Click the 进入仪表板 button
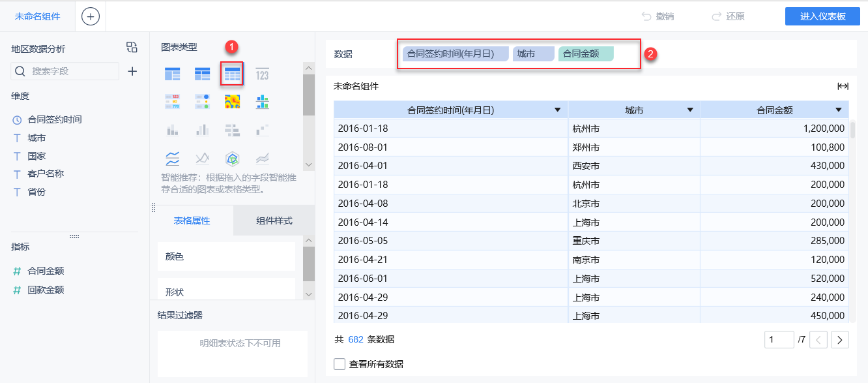Viewport: 868px width, 383px height. pyautogui.click(x=823, y=16)
